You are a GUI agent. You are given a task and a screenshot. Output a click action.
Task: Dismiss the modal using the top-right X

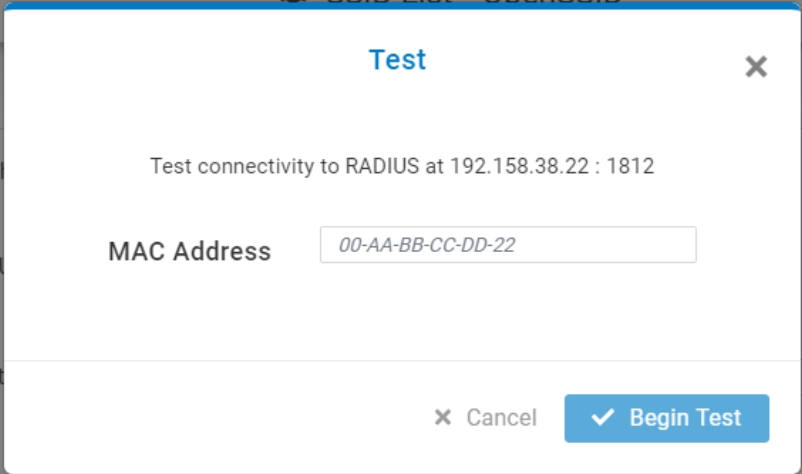point(756,67)
